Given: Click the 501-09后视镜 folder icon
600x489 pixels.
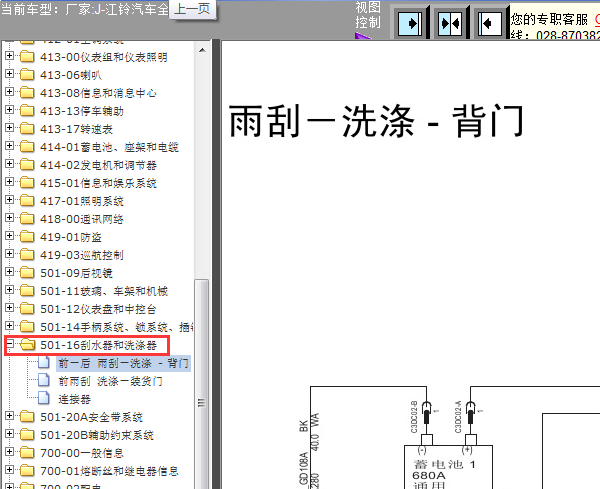Looking at the screenshot, I should point(27,272).
